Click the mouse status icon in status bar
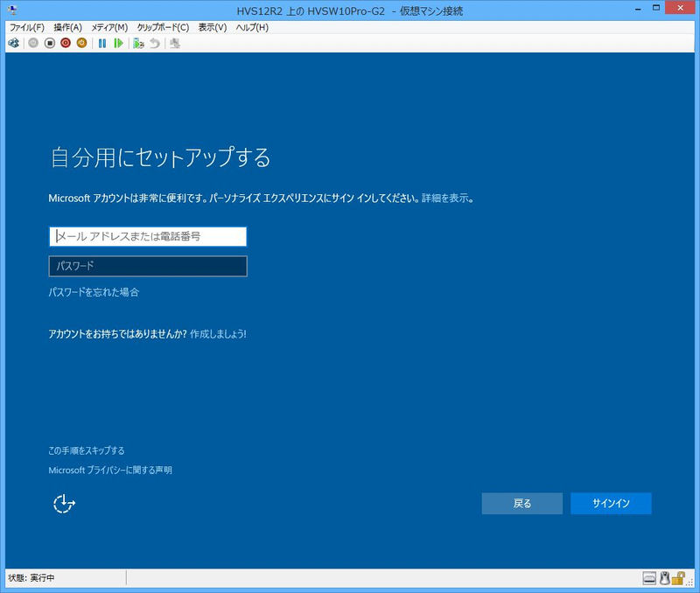700x593 pixels. [664, 578]
